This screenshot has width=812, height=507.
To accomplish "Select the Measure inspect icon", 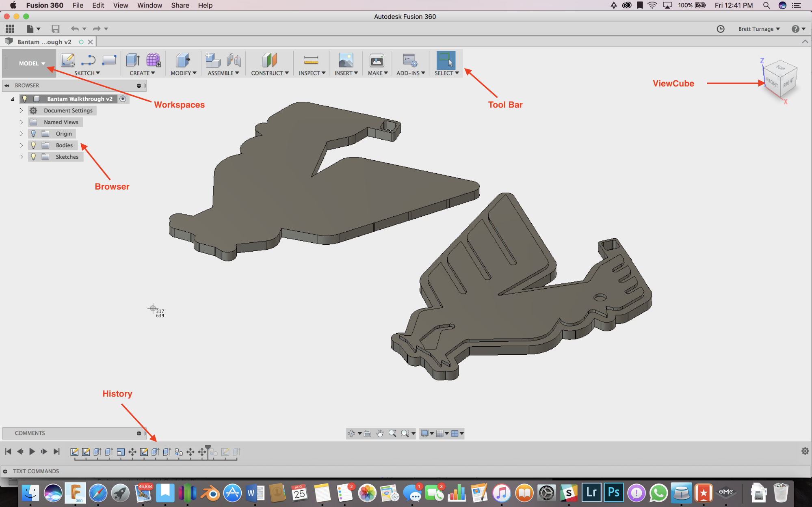I will pos(311,60).
